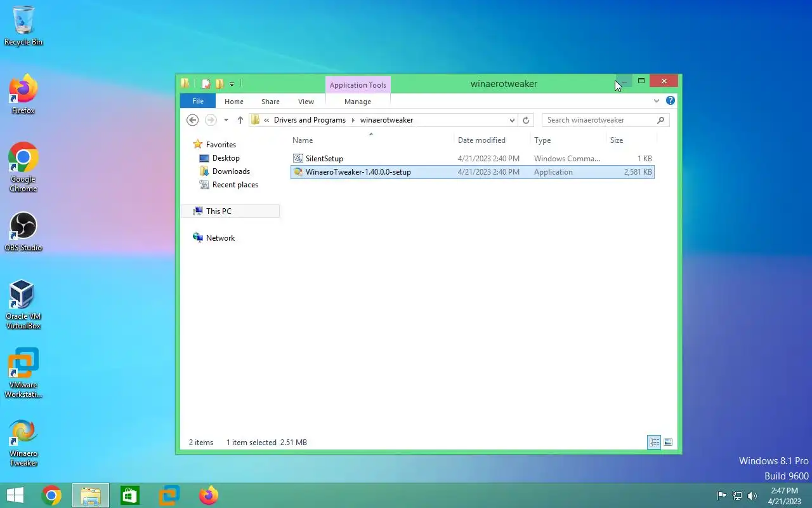Select the SilentSetup file
This screenshot has height=508, width=812.
coord(472,159)
